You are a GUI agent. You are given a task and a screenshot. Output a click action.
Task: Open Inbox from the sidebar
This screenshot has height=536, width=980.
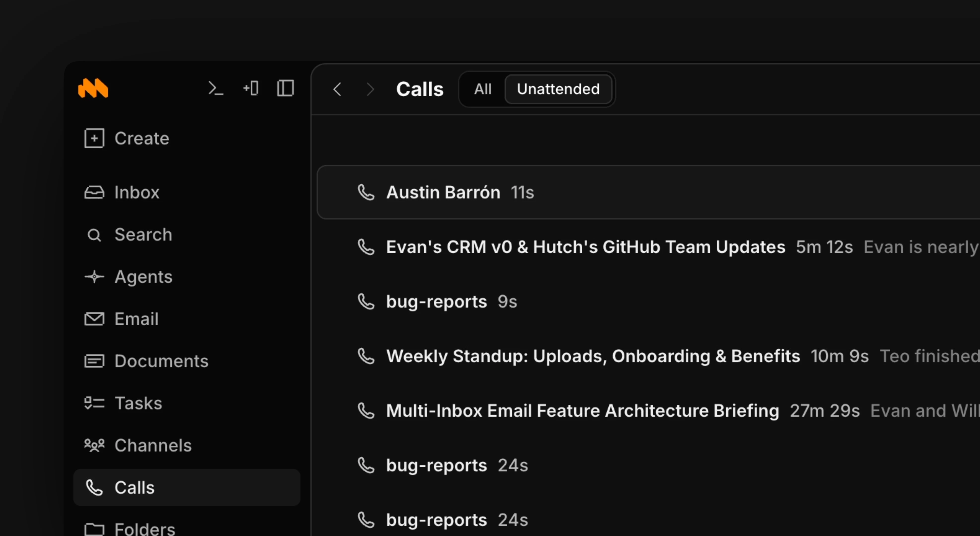186,192
